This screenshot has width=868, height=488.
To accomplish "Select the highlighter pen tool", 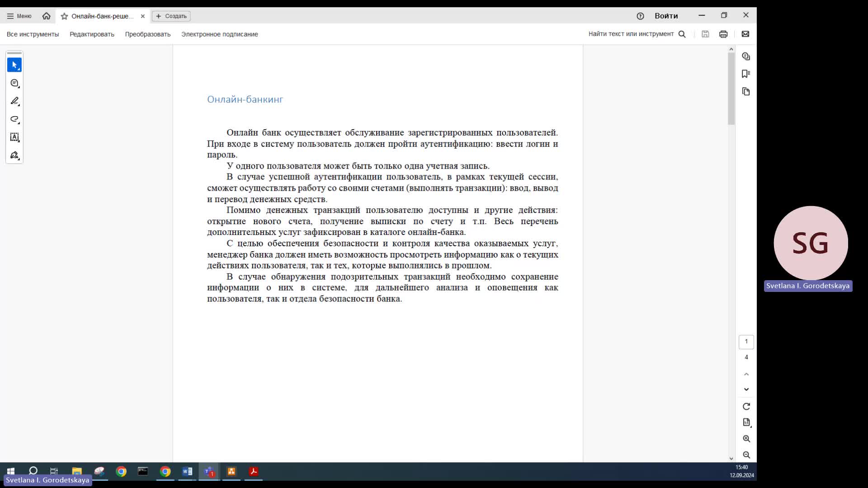I will coord(14,101).
